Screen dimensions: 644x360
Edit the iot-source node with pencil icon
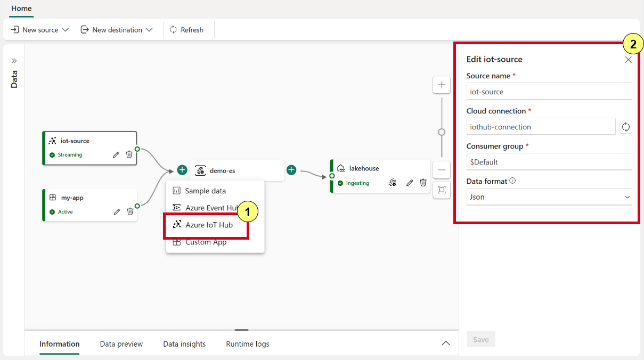tap(116, 154)
